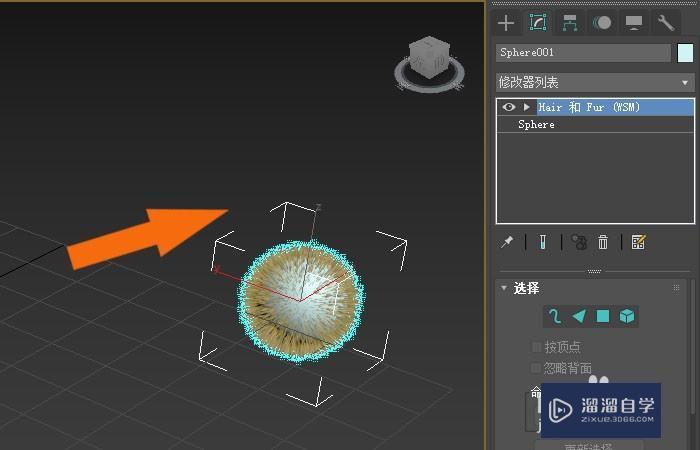
Task: Click Make Unique icon
Action: point(579,242)
